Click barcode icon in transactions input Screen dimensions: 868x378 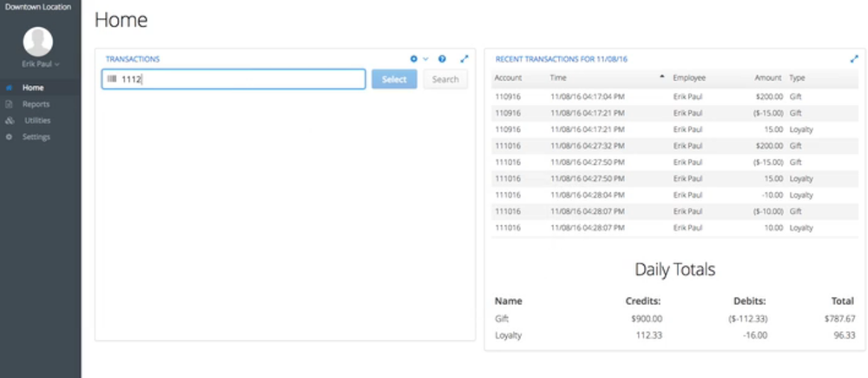pyautogui.click(x=112, y=79)
